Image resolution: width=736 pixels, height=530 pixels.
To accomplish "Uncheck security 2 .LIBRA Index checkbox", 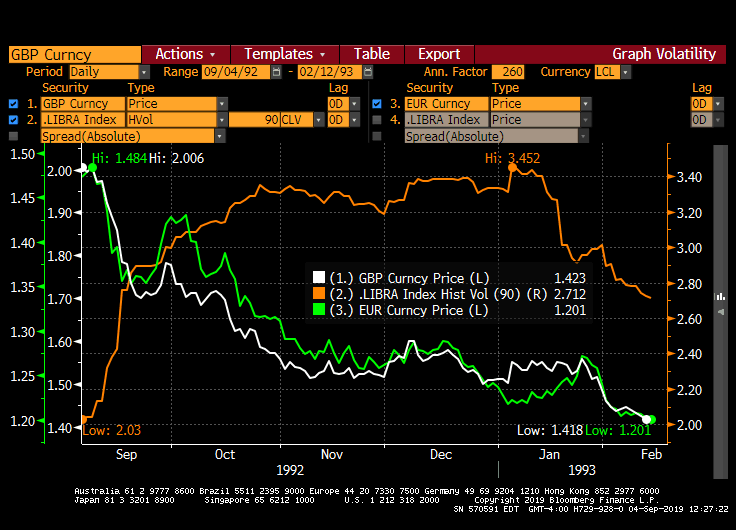I will pyautogui.click(x=14, y=120).
